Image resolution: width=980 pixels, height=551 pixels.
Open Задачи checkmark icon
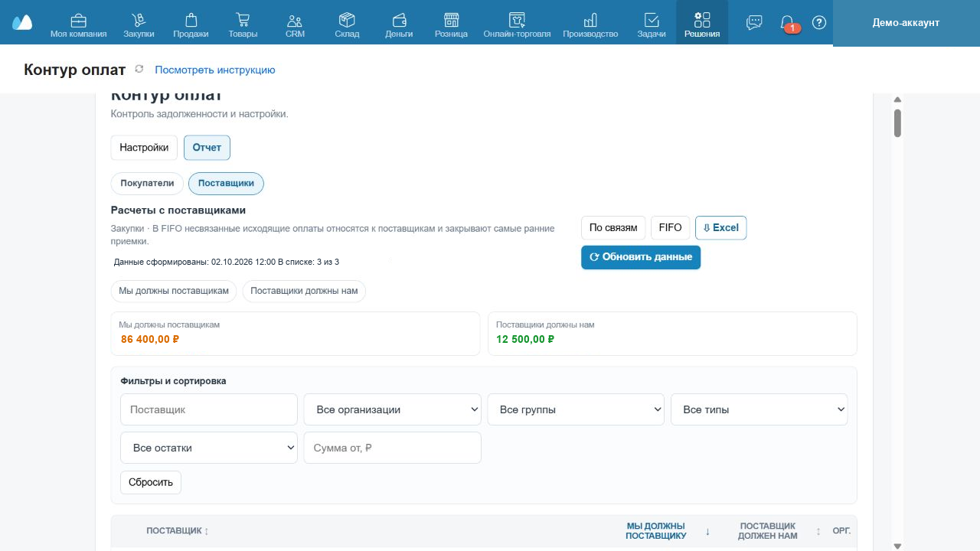pos(652,20)
